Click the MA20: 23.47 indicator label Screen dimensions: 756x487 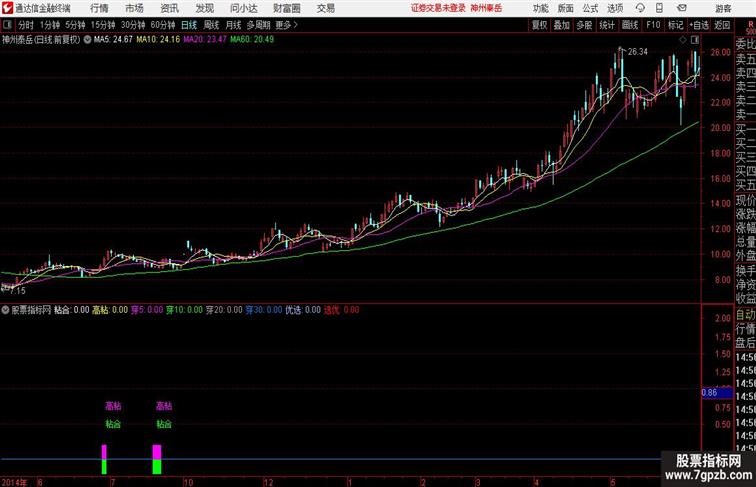pyautogui.click(x=204, y=40)
